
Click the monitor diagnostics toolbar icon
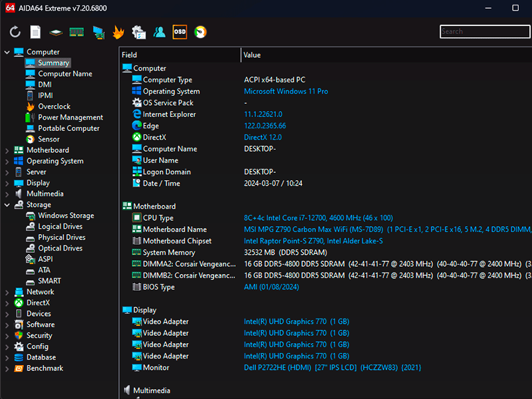(x=98, y=33)
